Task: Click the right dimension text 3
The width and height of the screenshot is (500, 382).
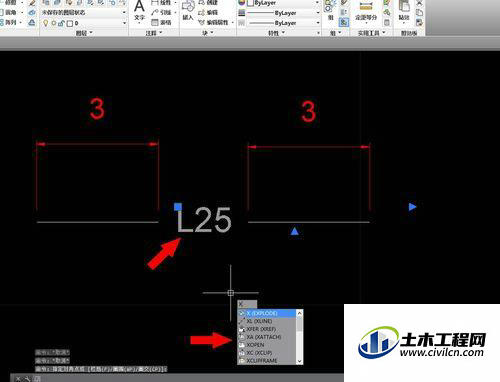Action: 308,111
